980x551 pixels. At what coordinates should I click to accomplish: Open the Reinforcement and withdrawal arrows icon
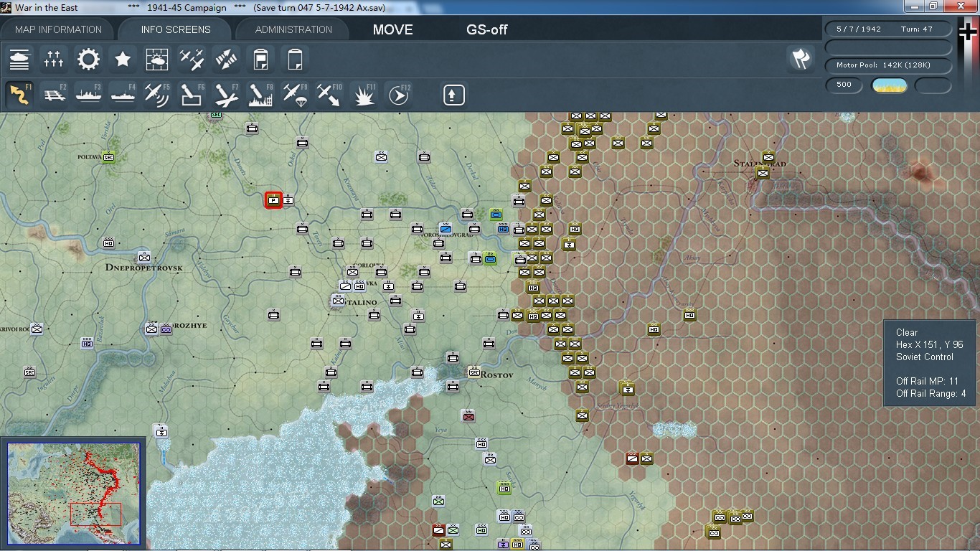click(x=226, y=60)
